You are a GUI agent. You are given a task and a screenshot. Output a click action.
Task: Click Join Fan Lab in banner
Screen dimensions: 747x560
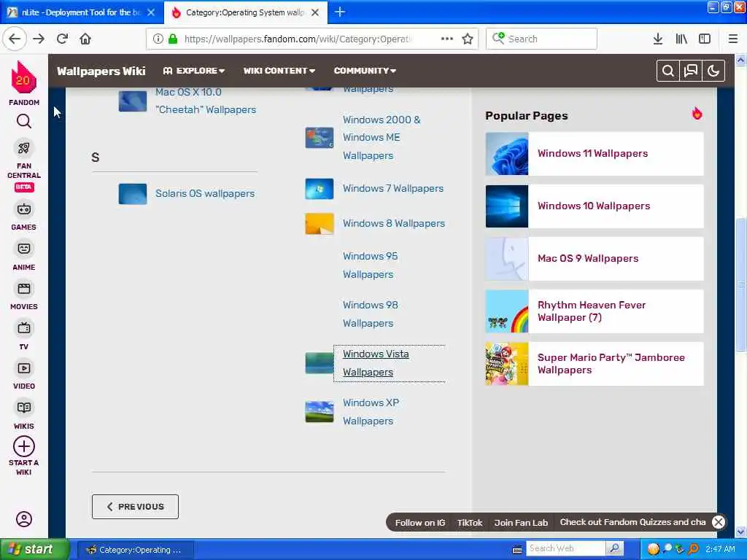point(521,522)
